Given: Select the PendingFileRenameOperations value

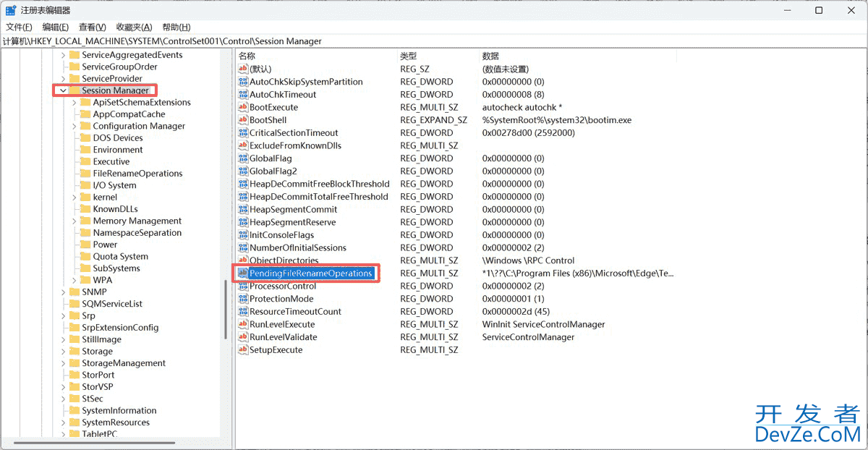Looking at the screenshot, I should (306, 273).
